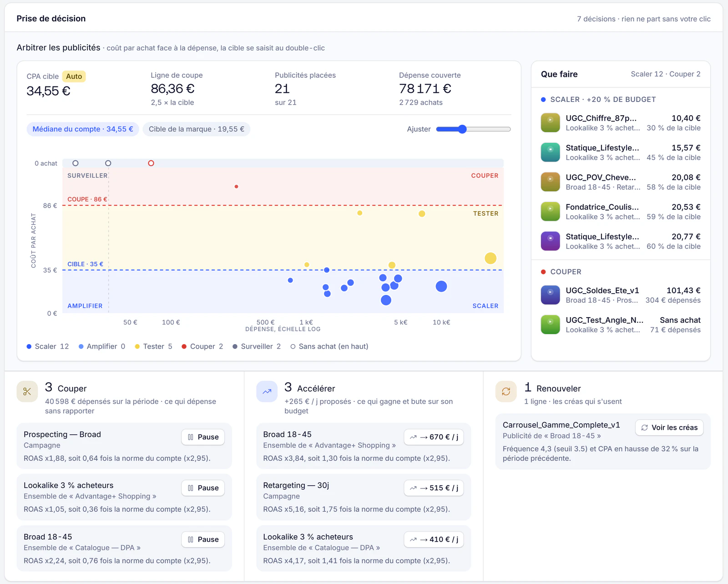Click the largest yellow bubble in the Tester zone
This screenshot has height=584, width=728.
[490, 259]
